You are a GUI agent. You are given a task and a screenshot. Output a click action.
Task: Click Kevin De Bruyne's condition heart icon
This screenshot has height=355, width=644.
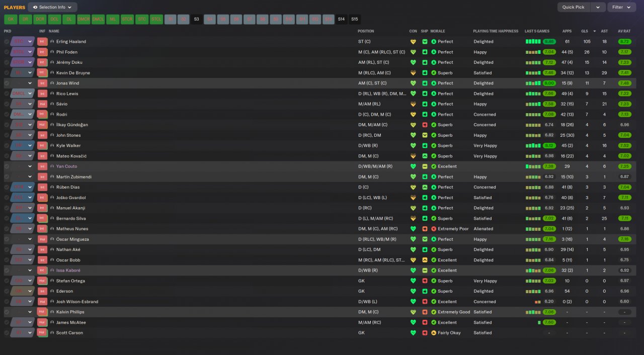pos(413,73)
